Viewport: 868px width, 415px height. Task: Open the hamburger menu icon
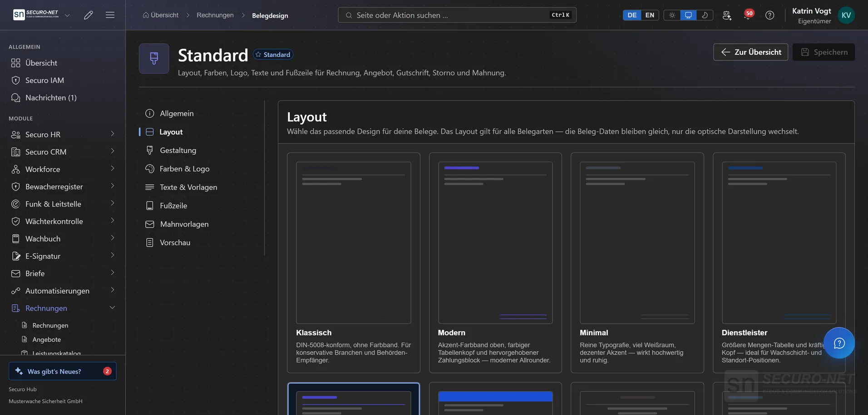(110, 15)
